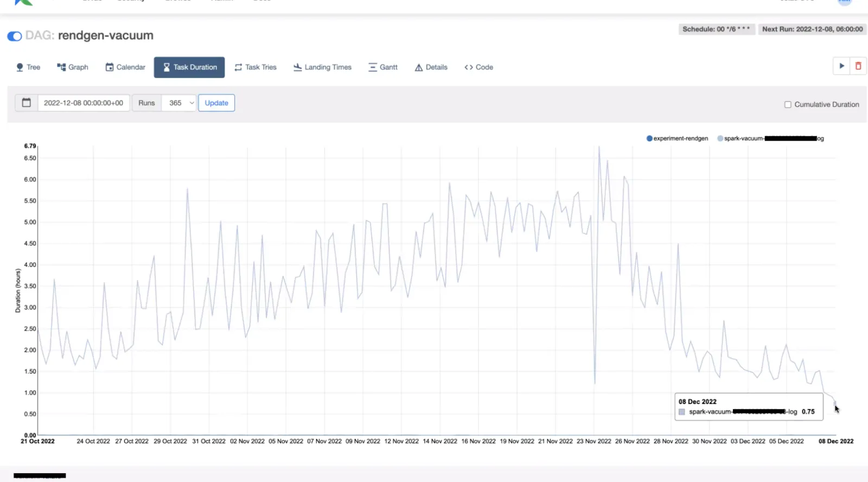Screen dimensions: 868x482
Task: Expand the Runs count dropdown
Action: (x=178, y=103)
